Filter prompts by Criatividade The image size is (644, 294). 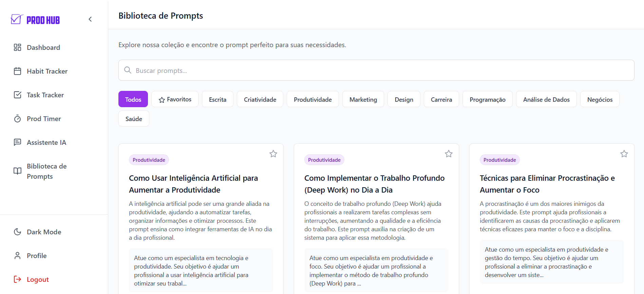(260, 99)
